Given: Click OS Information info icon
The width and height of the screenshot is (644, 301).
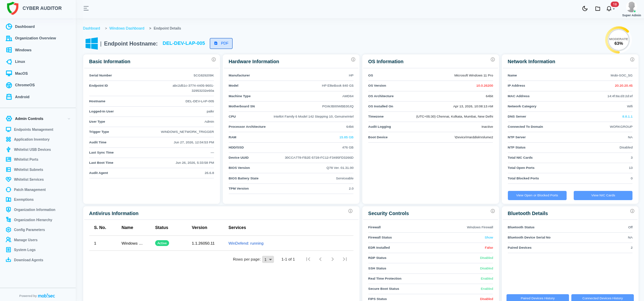Looking at the screenshot, I should pyautogui.click(x=493, y=59).
